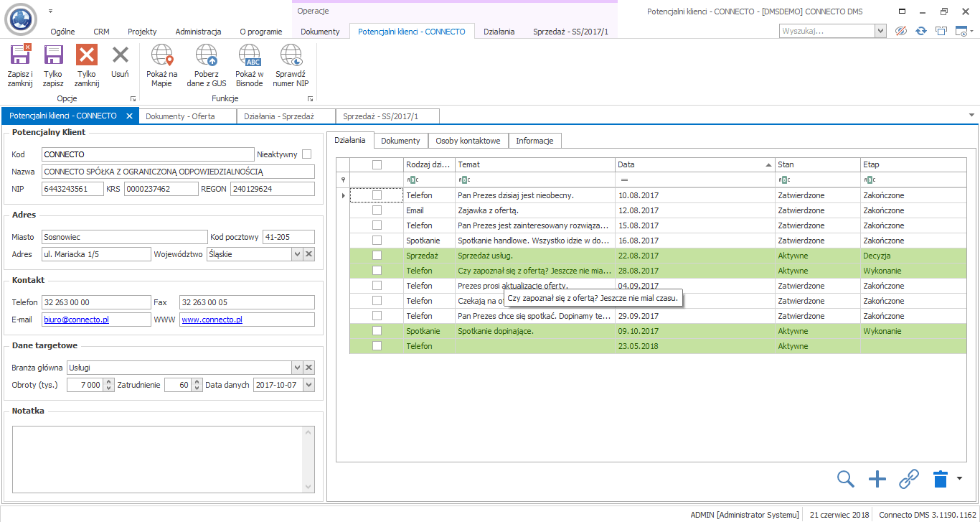Open Pokaż na Mapie globe icon
This screenshot has height=522, width=980.
point(162,55)
